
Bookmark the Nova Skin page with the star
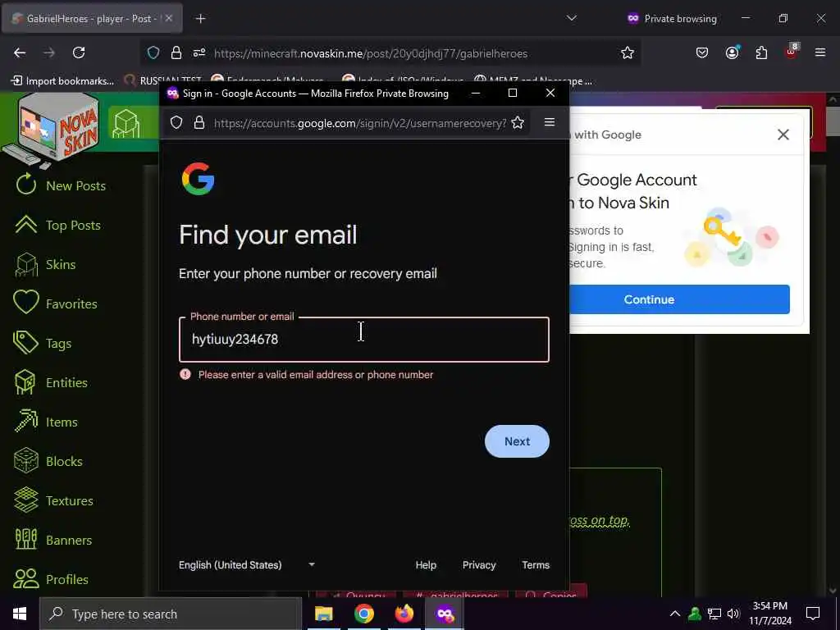tap(628, 52)
